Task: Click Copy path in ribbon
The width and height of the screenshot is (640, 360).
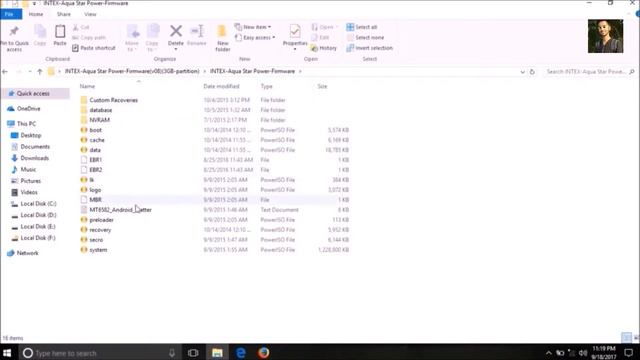Action: [89, 38]
